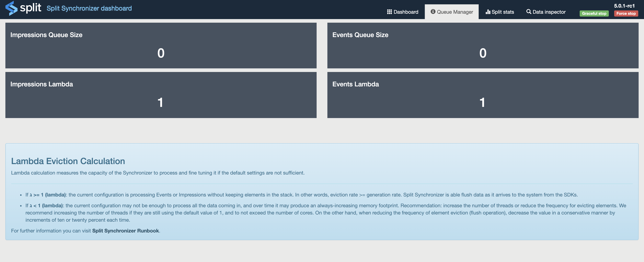Click the Impressions Queue Size card
This screenshot has width=644, height=262.
tap(161, 45)
